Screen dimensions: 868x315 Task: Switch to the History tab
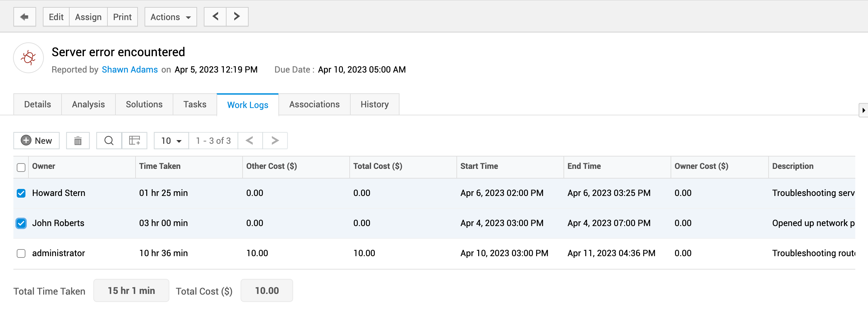tap(374, 104)
